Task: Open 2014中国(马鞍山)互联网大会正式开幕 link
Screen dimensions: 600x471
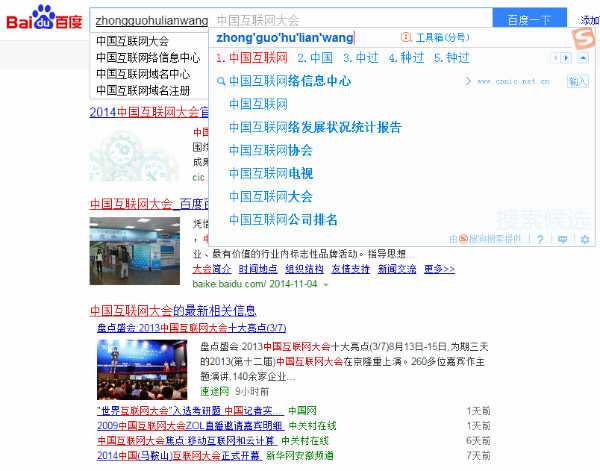Action: [x=179, y=456]
